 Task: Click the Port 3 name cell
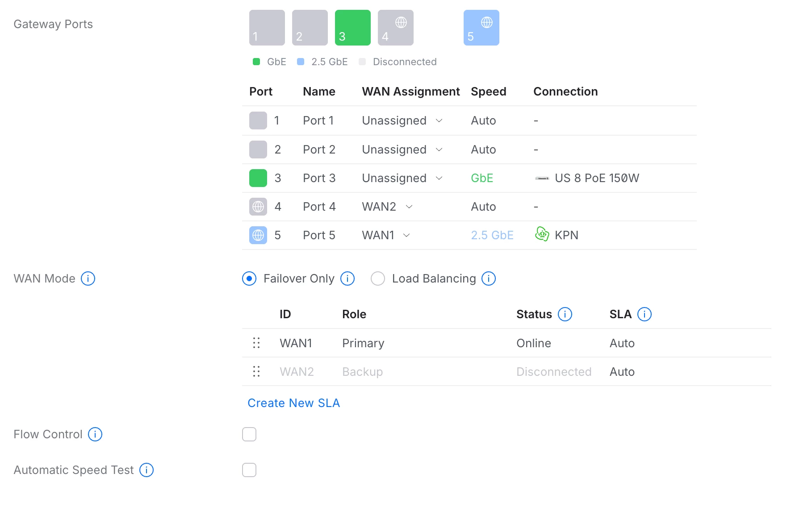[x=319, y=178]
